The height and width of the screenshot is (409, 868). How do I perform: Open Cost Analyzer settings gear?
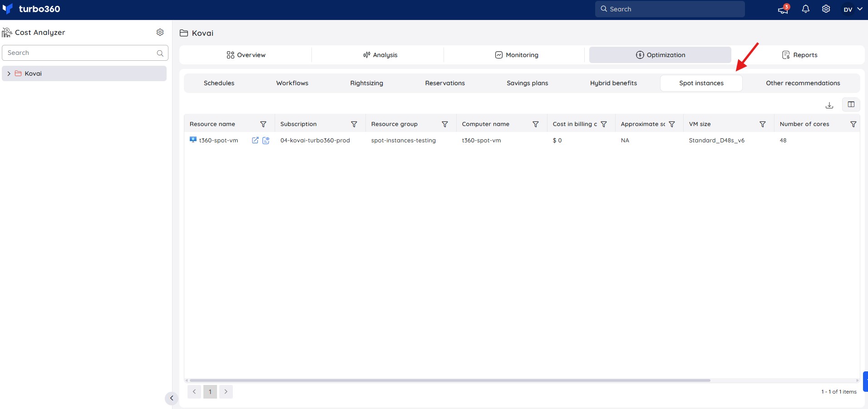[160, 32]
